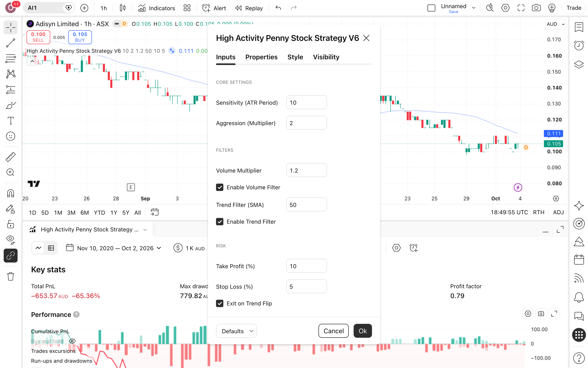Toggle Buy and hold visibility eye
Viewport: 588px width, 368px height.
[x=72, y=341]
